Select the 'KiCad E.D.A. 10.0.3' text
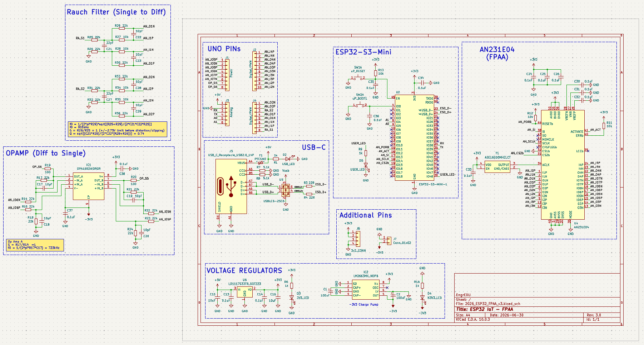Screen dimensions: 644x345 coord(473,319)
